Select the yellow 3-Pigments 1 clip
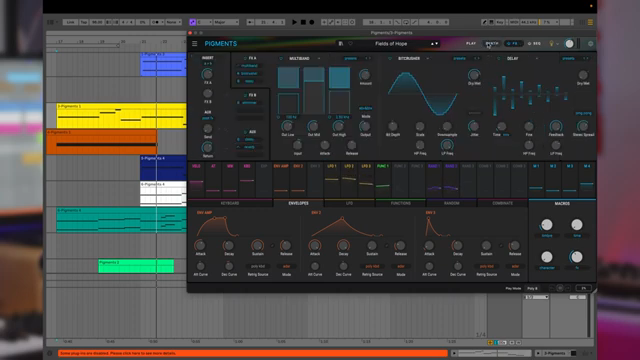Screen dimensions: 640x360 [122, 116]
